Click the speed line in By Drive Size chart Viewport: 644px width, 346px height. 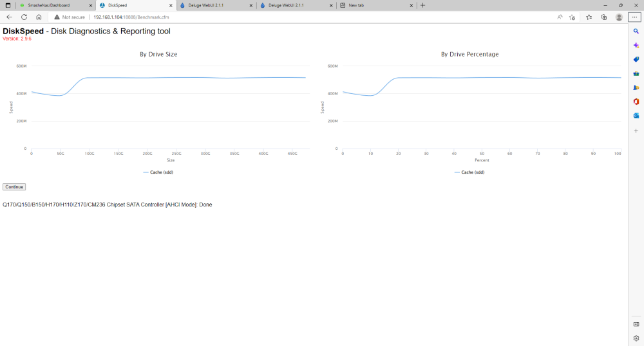(168, 78)
